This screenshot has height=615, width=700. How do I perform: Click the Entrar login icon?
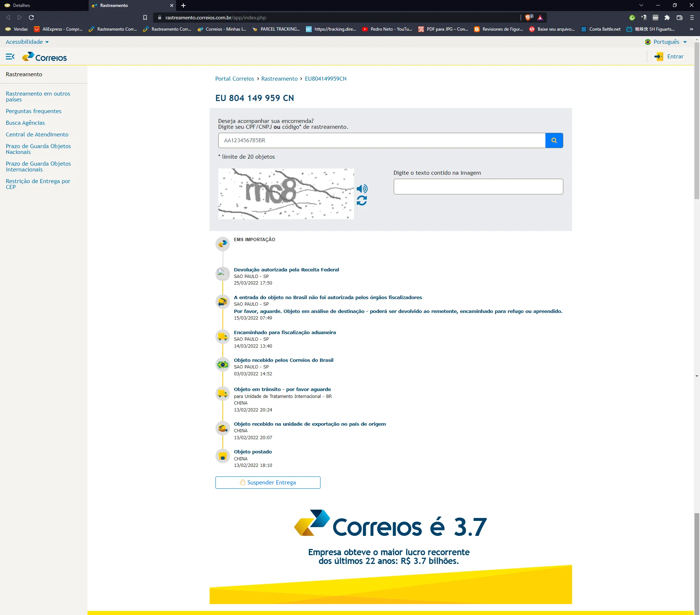click(x=659, y=57)
